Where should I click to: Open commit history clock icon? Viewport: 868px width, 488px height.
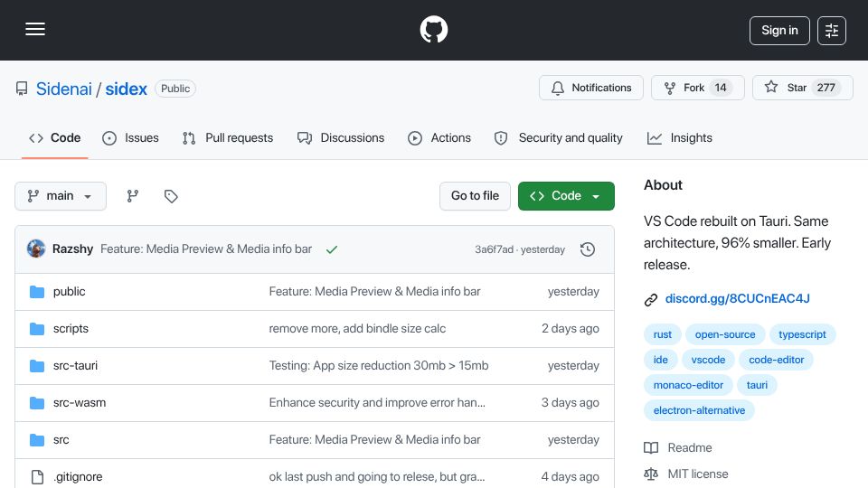588,249
